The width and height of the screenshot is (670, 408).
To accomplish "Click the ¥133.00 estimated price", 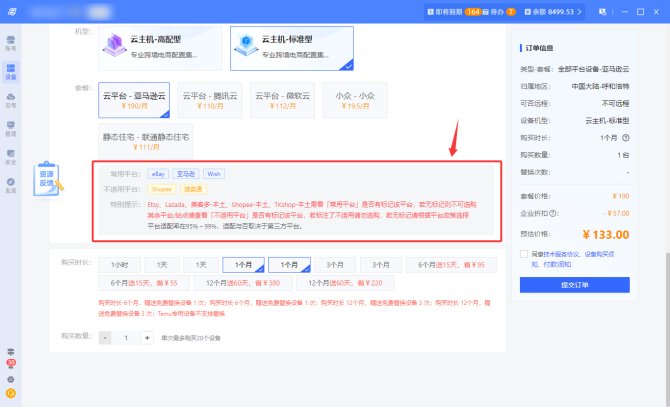I will 605,235.
